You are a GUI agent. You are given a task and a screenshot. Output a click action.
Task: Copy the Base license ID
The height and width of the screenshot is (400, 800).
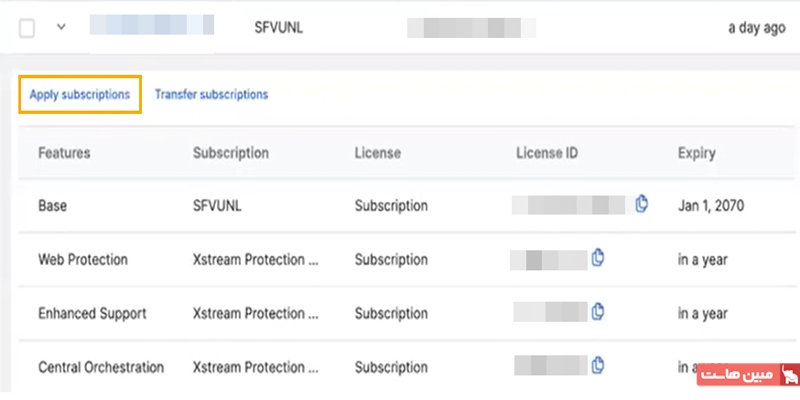642,204
